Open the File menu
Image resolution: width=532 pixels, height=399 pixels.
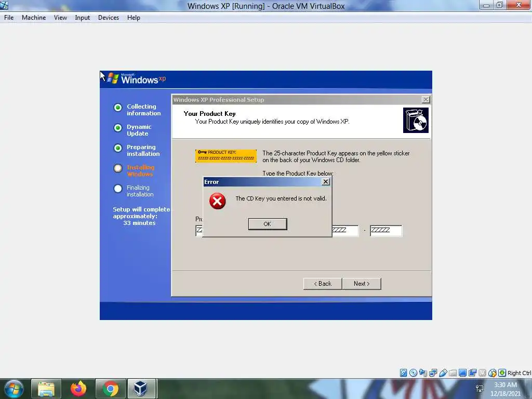(x=9, y=18)
